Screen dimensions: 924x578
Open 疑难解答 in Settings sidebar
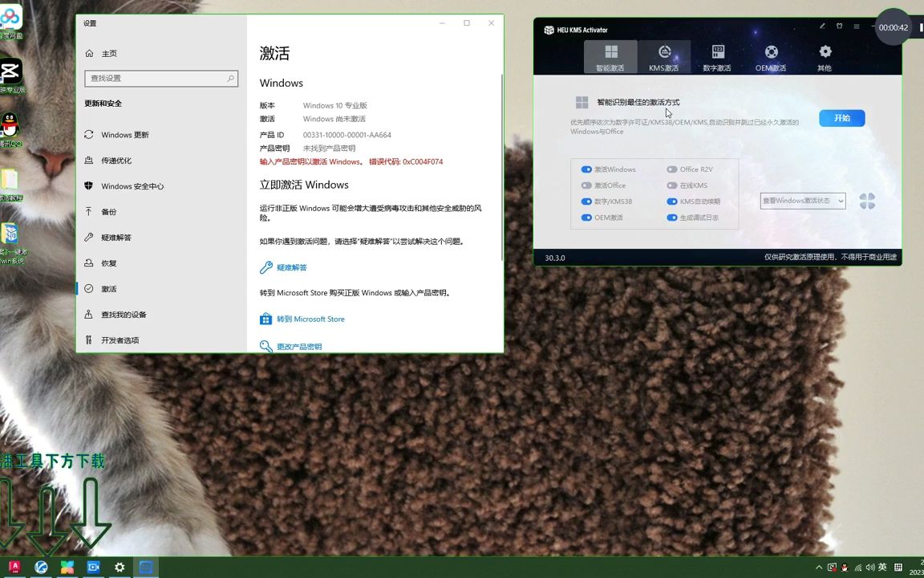[x=161, y=237]
